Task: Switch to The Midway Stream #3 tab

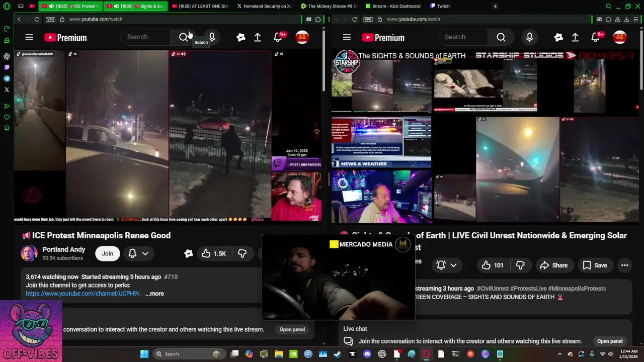Action: [x=330, y=6]
